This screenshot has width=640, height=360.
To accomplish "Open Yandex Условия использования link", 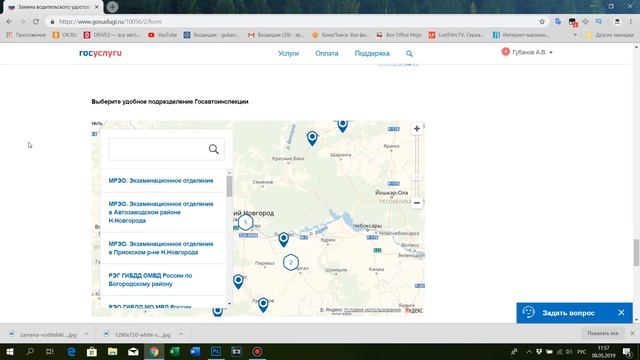I will (x=372, y=310).
